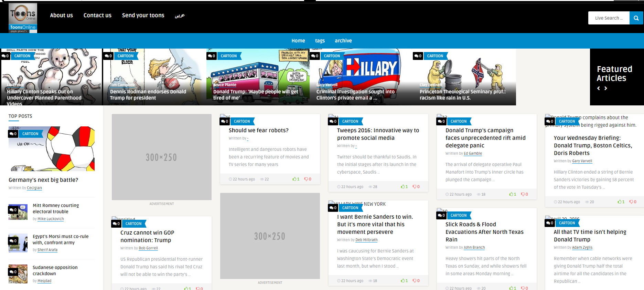Open the Send your toons link
This screenshot has width=644, height=290.
(143, 15)
